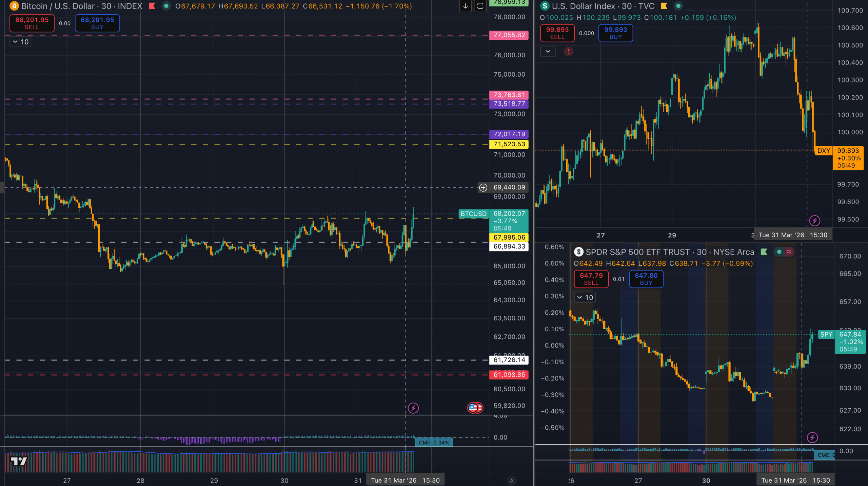Click the green flag on SPY chart

(x=764, y=252)
